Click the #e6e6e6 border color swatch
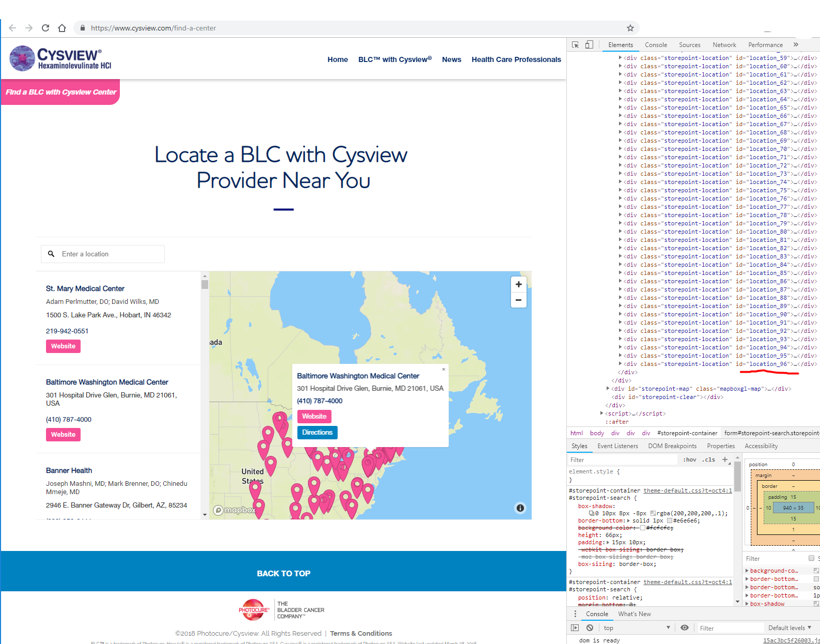Viewport: 820px width, 644px height. point(670,520)
